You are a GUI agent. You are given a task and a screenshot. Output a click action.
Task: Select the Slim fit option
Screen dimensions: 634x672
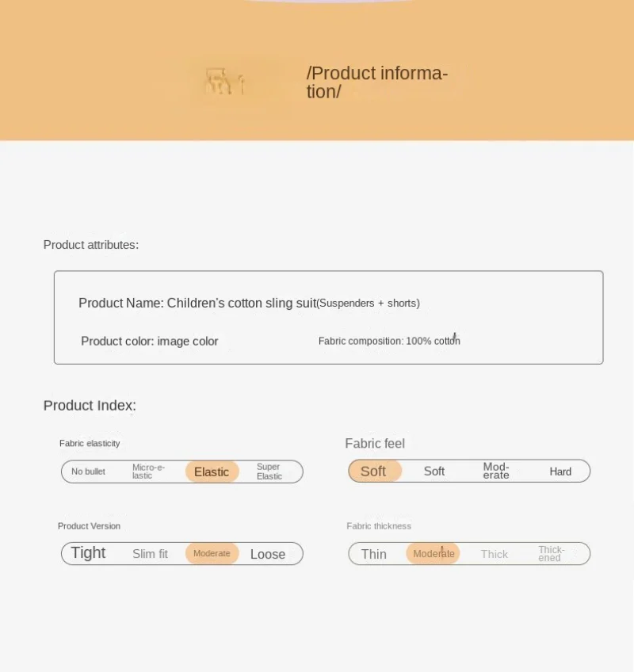tap(150, 554)
